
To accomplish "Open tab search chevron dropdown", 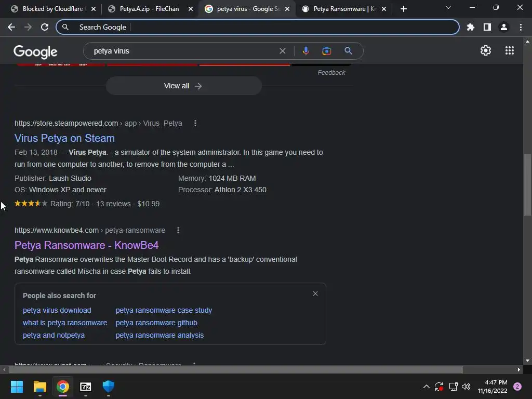I will pos(448,7).
